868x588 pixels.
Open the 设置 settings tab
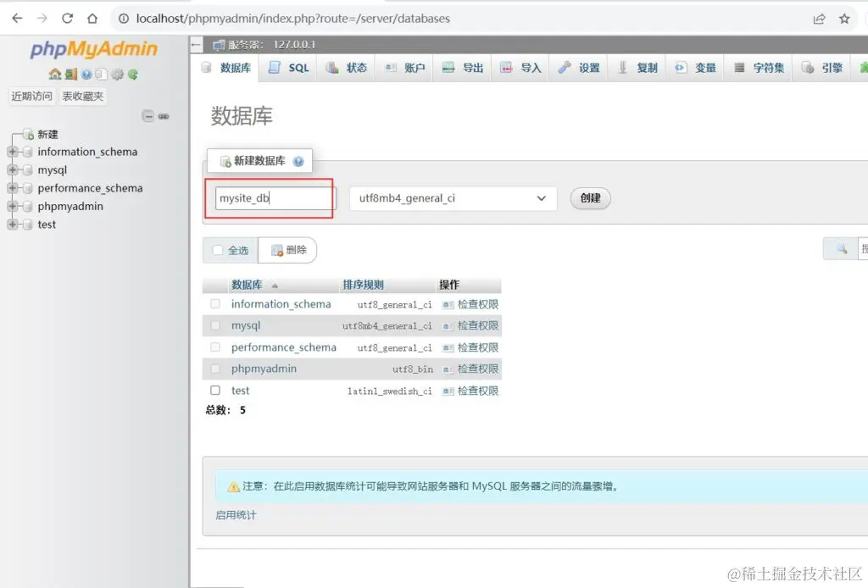coord(579,68)
